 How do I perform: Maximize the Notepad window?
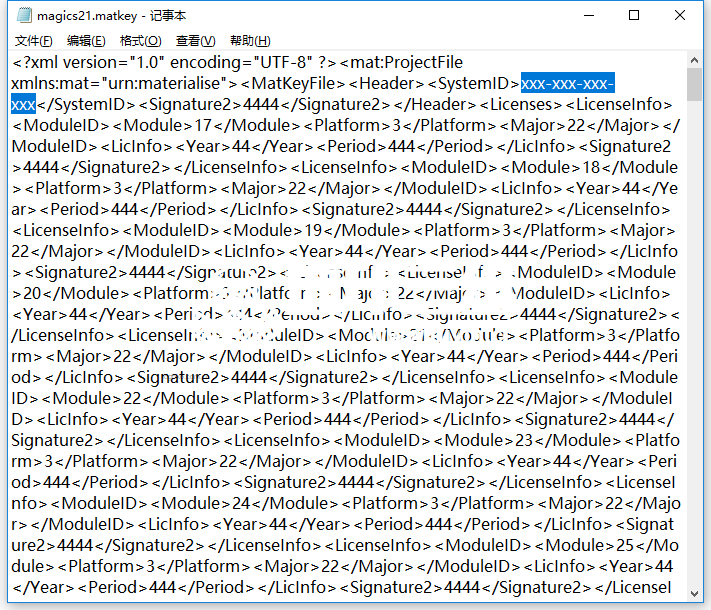tap(634, 16)
